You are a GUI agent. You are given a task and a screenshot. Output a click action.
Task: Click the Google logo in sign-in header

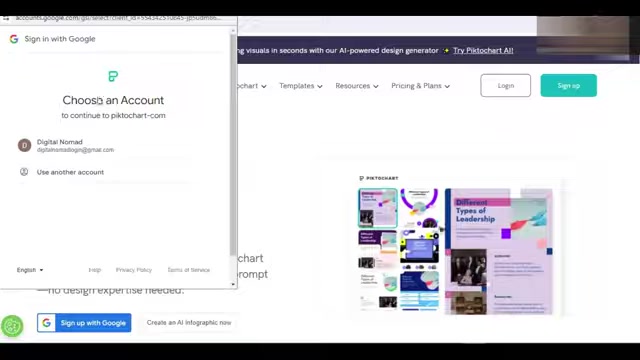coord(14,39)
